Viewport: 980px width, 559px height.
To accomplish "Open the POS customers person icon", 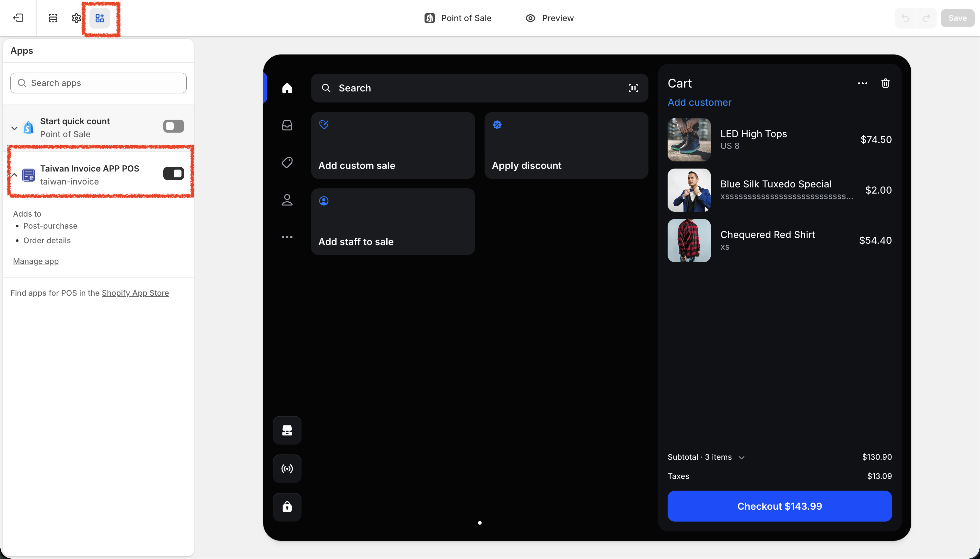I will pos(287,200).
